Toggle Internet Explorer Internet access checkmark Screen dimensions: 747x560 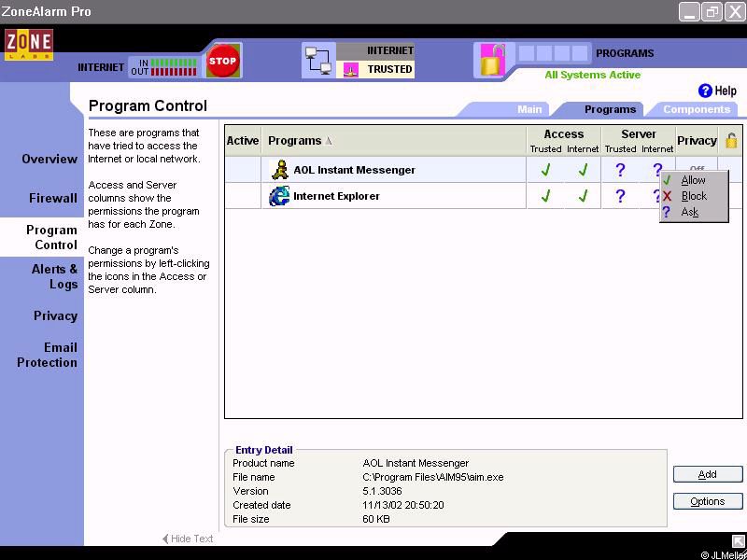click(x=583, y=196)
